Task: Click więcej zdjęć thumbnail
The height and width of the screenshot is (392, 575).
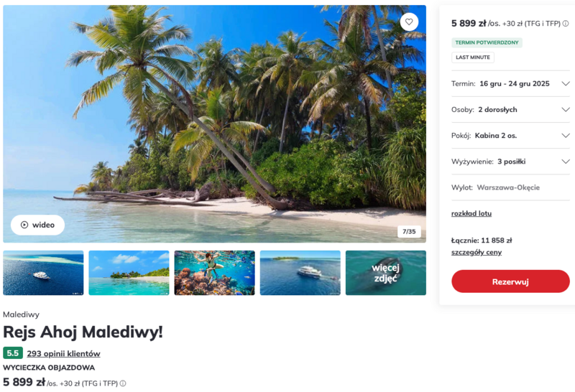Action: point(385,273)
